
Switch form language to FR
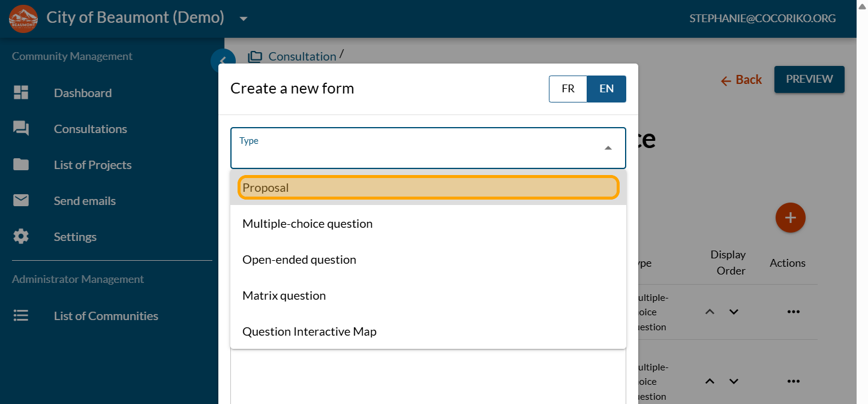[567, 89]
